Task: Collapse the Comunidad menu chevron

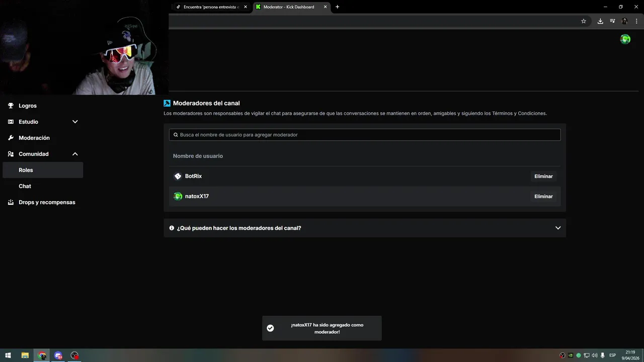Action: 75,154
